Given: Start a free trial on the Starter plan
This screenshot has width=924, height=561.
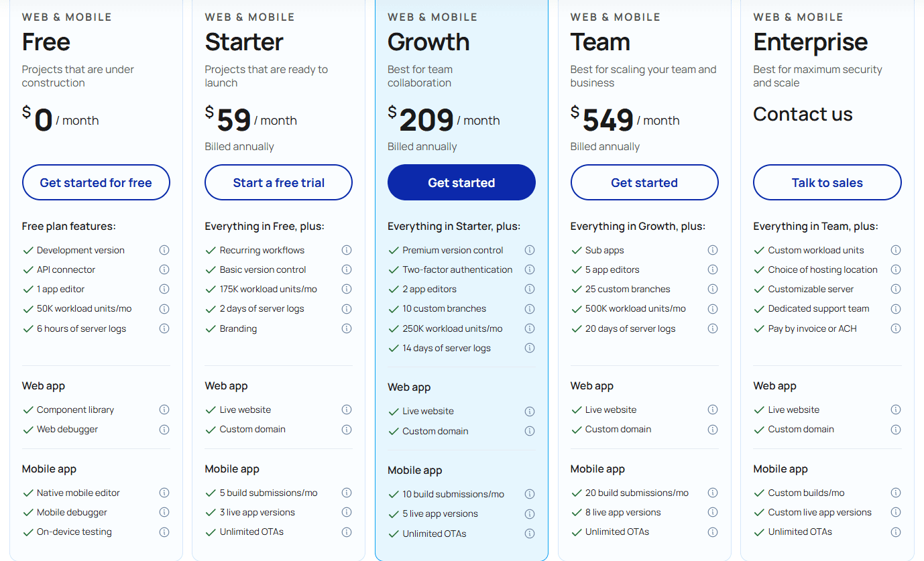Looking at the screenshot, I should (278, 182).
